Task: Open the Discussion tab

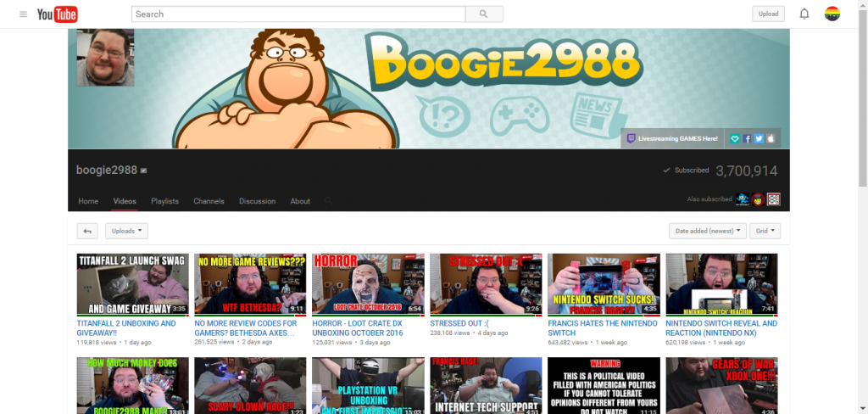Action: 258,201
